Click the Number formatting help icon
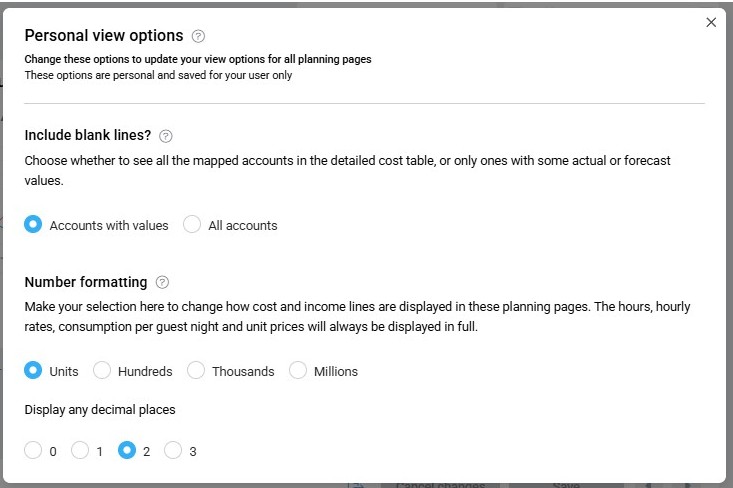 click(162, 283)
